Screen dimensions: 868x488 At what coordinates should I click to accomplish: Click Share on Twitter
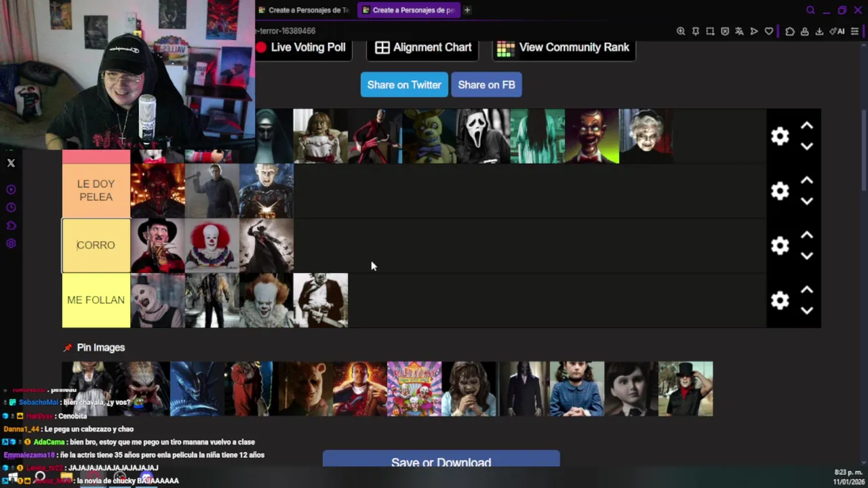(404, 85)
